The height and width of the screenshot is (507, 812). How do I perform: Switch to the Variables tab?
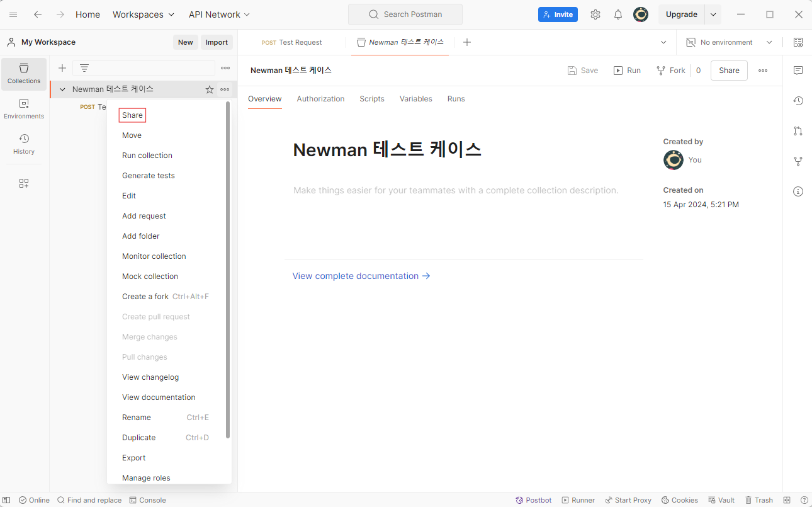[x=415, y=99]
